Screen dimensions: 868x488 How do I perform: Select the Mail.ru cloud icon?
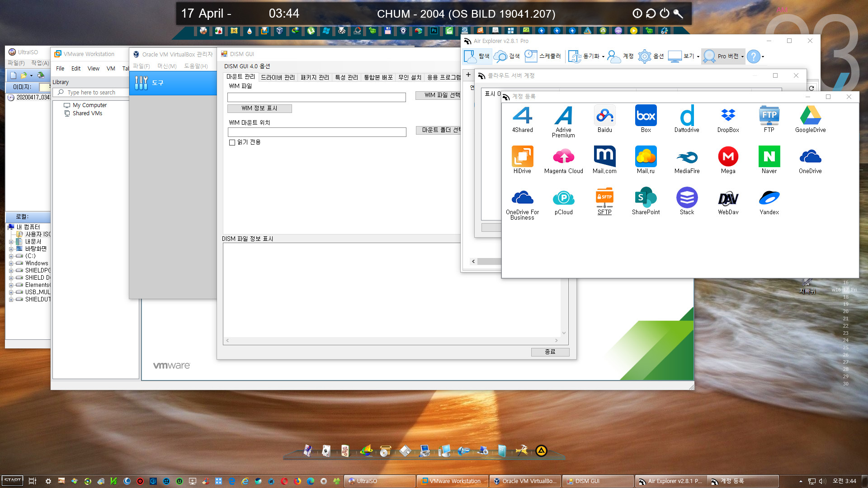pyautogui.click(x=646, y=160)
